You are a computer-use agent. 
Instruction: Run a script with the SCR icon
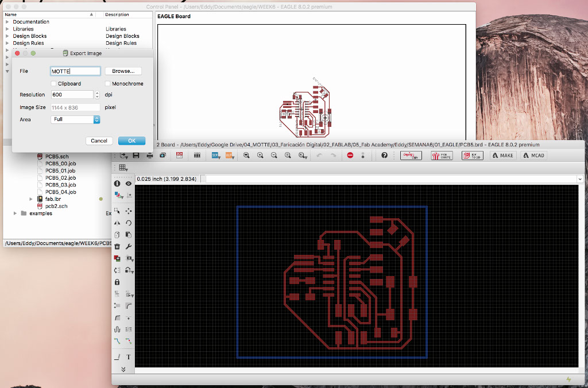click(216, 155)
